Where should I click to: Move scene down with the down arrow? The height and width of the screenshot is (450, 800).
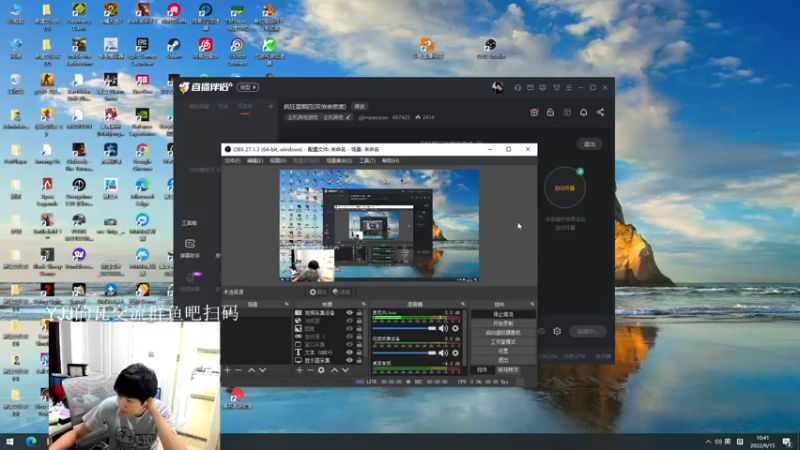(x=262, y=370)
